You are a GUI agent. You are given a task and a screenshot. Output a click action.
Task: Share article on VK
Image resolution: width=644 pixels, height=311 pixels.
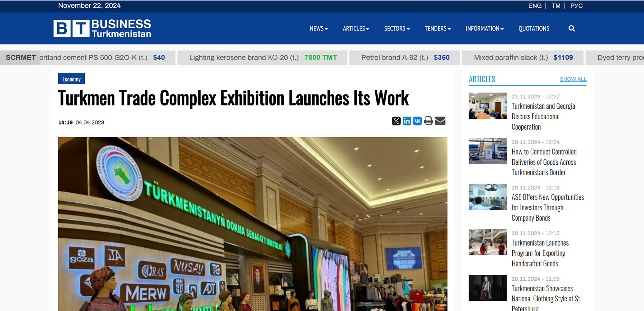[x=418, y=121]
